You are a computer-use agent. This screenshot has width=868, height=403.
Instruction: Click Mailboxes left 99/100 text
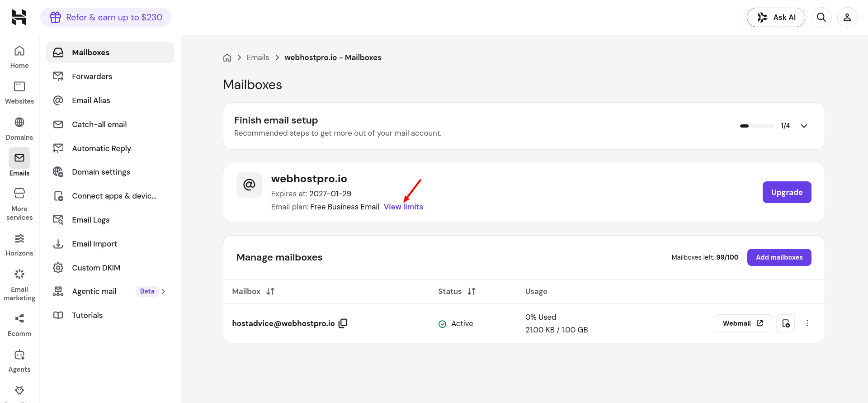click(x=705, y=257)
